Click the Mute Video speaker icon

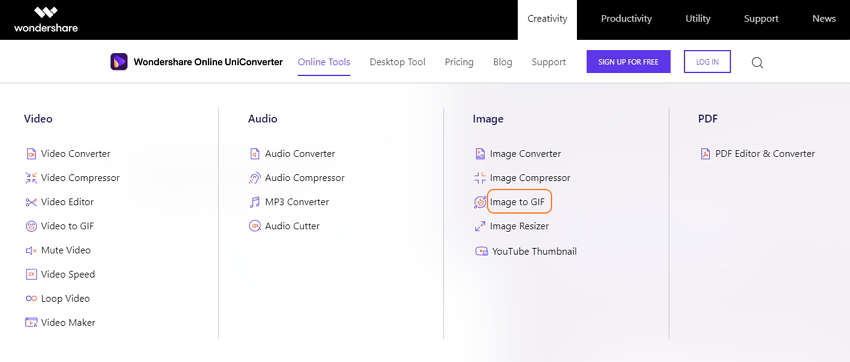tap(31, 250)
